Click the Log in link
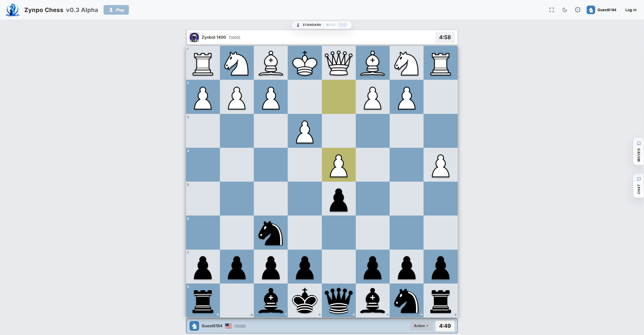 pos(631,10)
